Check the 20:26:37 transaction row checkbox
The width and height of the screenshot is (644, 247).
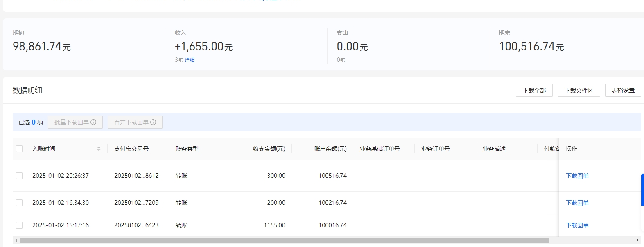[19, 176]
